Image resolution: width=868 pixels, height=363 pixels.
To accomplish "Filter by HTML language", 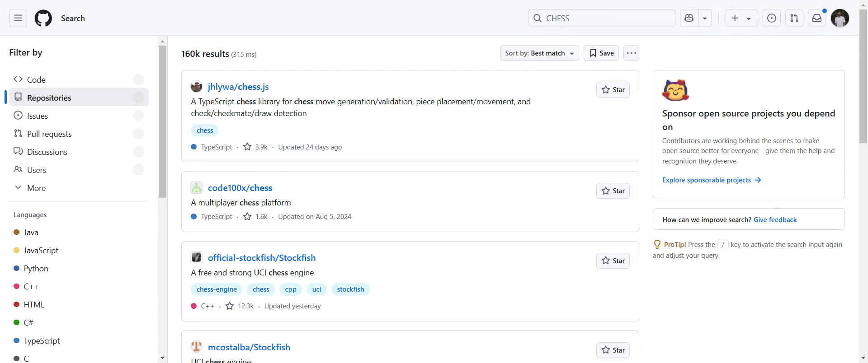I will [79, 304].
